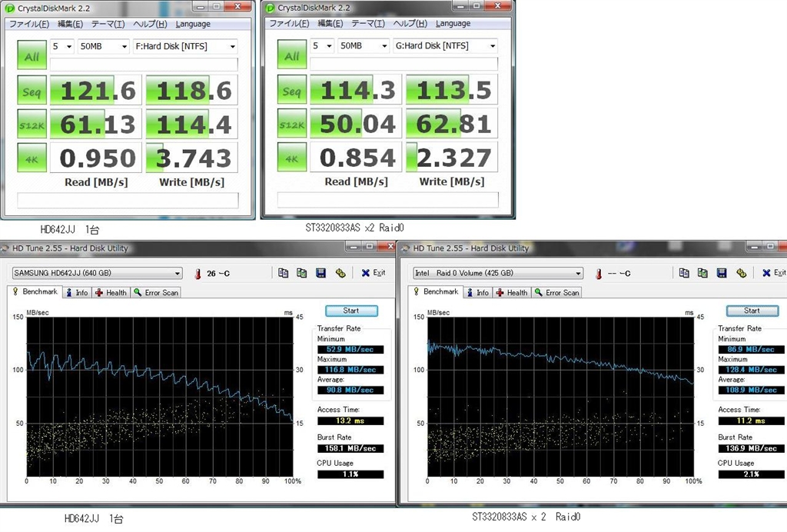Click the 13.2 ms access time value
Viewport: 787px width, 532px height.
350,421
